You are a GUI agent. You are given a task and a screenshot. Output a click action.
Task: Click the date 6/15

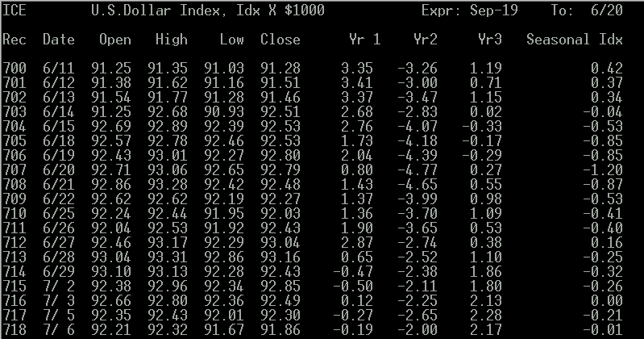(59, 126)
